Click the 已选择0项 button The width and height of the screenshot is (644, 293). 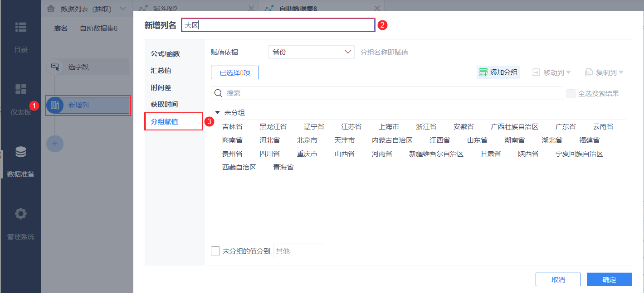(235, 72)
